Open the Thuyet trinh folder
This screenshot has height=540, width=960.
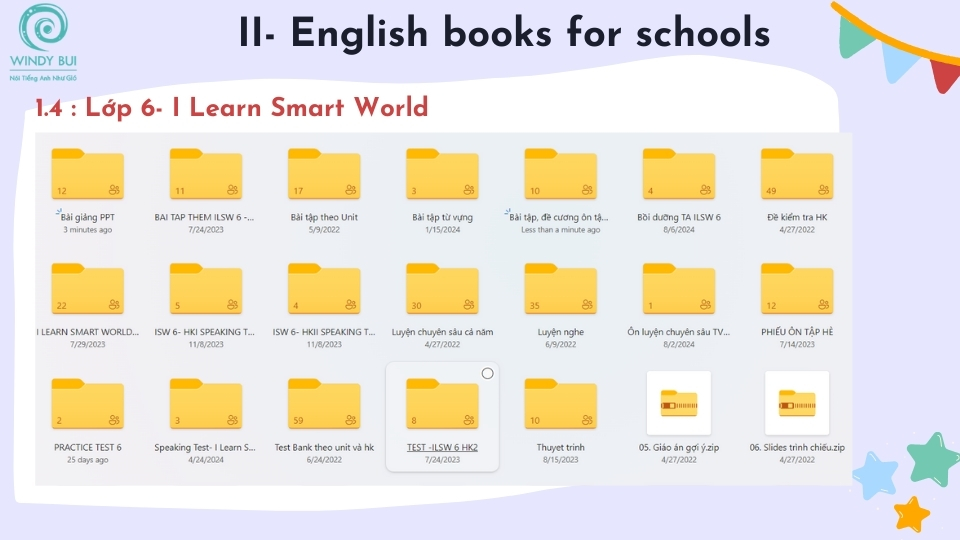[x=560, y=406]
